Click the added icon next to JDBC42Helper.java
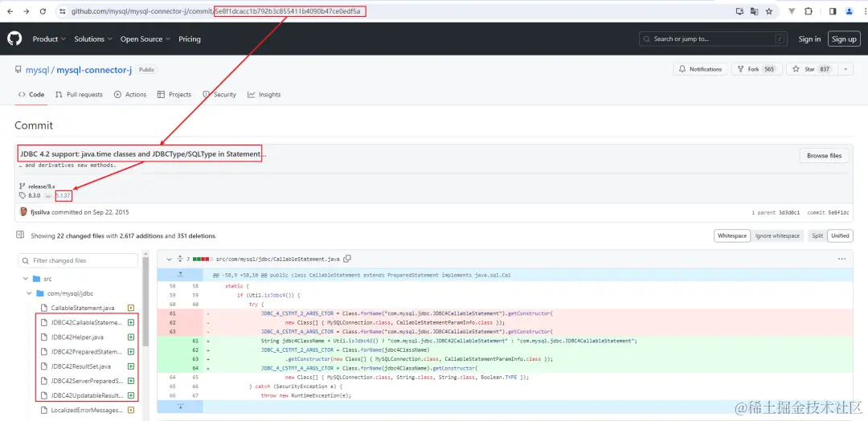 pos(131,337)
